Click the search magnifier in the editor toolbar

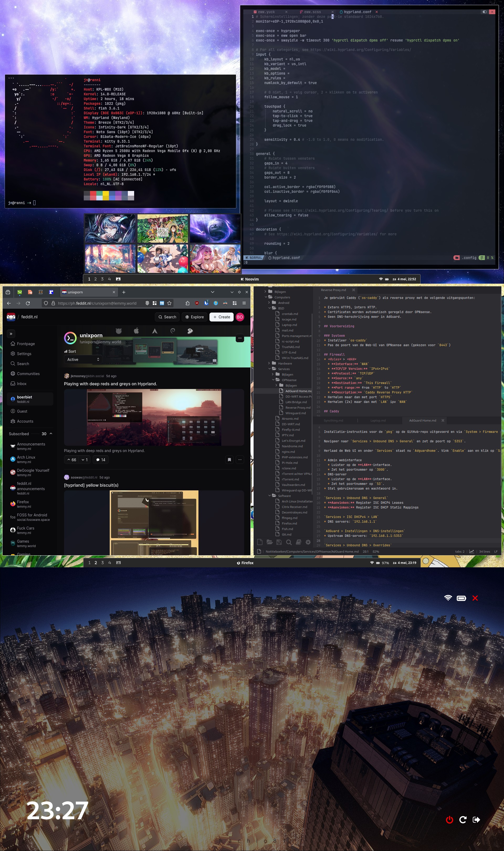[x=289, y=542]
